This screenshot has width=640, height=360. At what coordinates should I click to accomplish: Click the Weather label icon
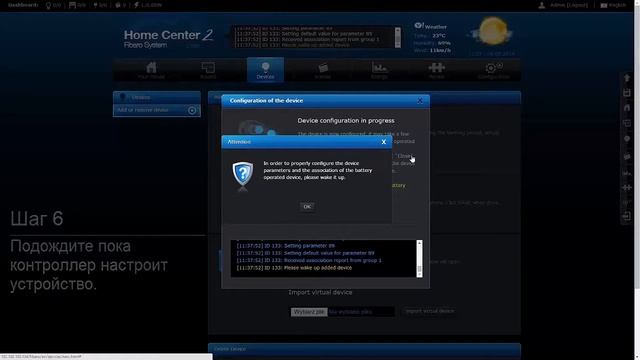pos(418,26)
